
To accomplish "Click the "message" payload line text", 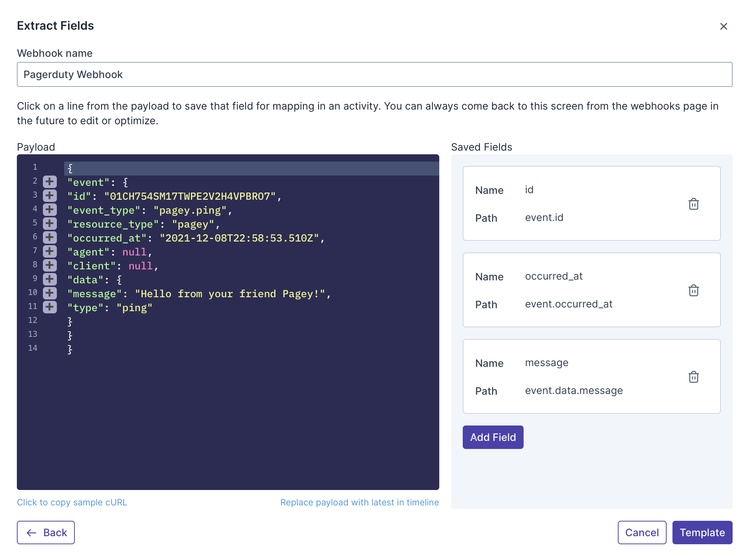I will 198,294.
